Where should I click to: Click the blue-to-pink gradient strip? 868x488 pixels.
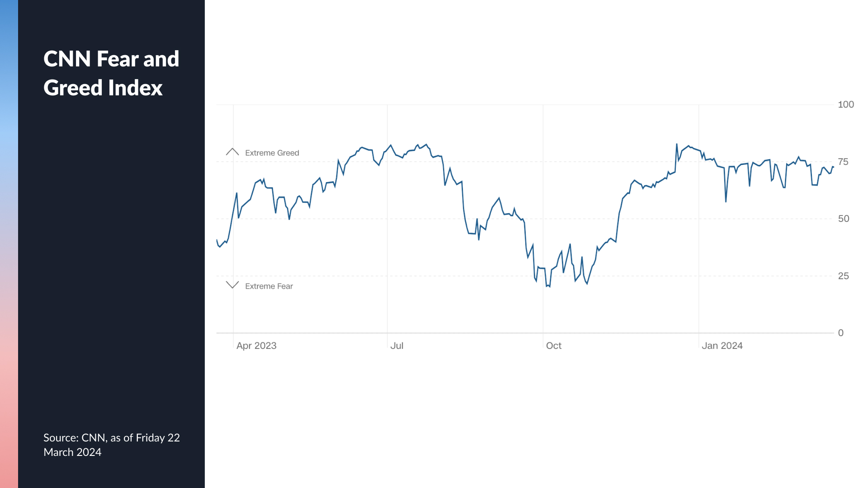pyautogui.click(x=9, y=244)
